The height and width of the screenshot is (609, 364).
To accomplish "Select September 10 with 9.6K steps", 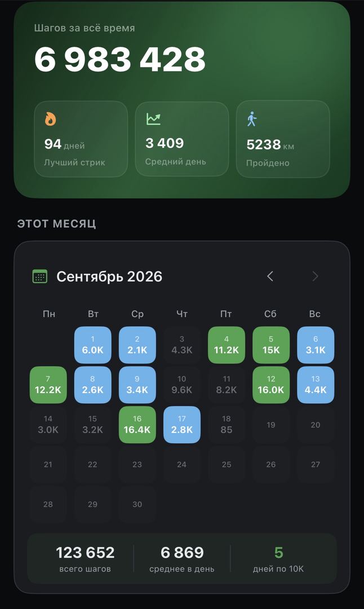I will [182, 385].
